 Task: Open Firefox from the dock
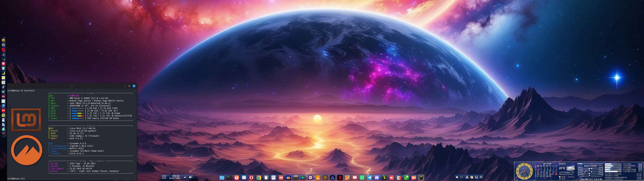pos(236,177)
